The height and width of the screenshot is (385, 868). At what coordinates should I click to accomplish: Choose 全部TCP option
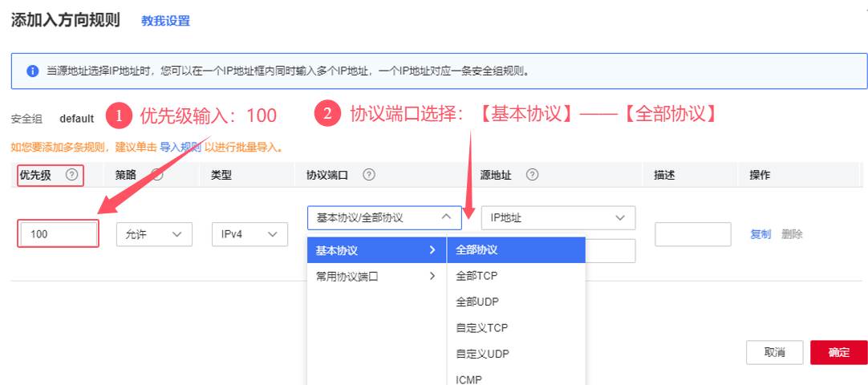516,277
